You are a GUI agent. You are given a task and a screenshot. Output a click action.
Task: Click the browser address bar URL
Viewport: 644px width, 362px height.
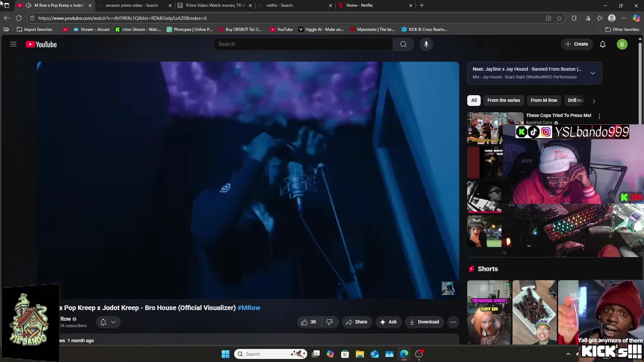click(122, 18)
